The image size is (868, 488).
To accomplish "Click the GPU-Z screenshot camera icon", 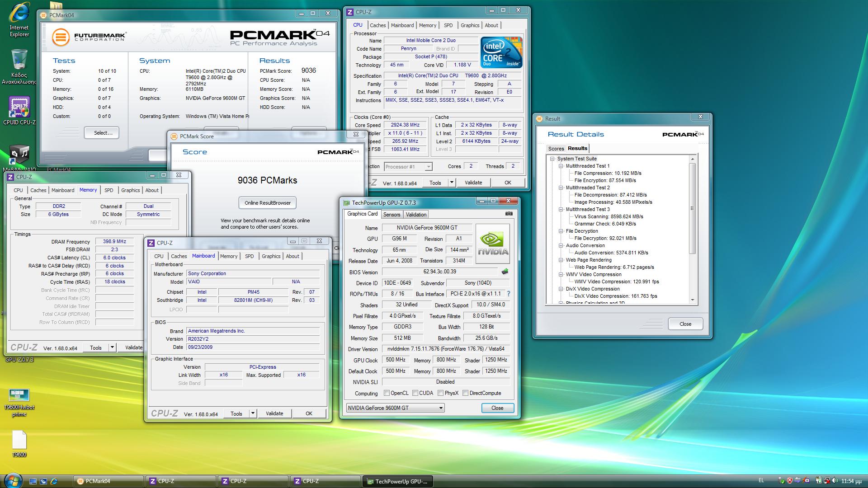I will click(x=509, y=214).
